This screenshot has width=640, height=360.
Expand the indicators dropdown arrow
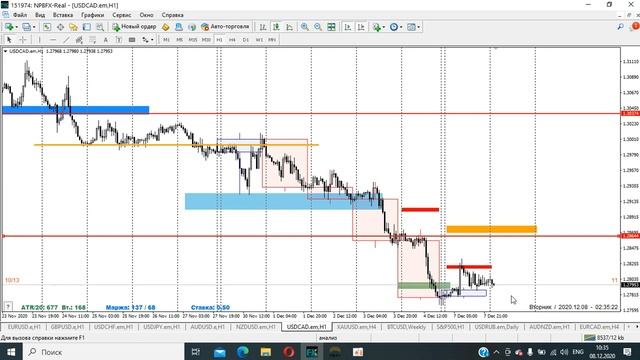pos(384,27)
